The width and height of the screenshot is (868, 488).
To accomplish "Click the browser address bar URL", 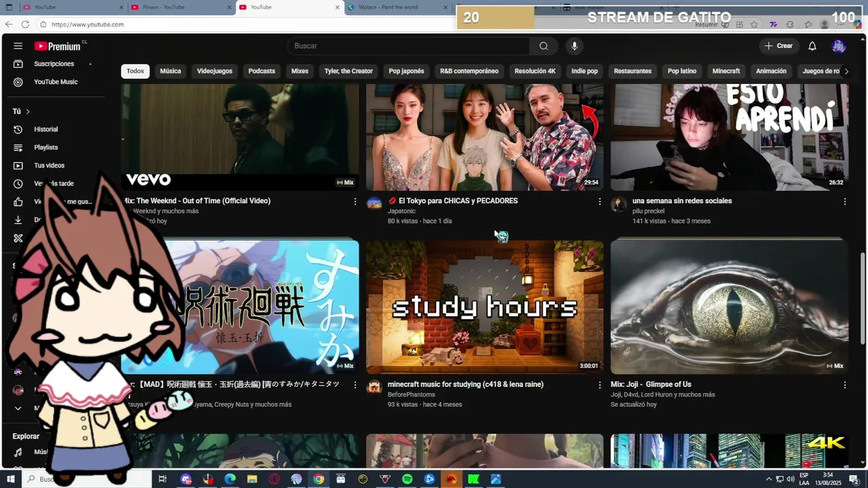I will coord(87,24).
